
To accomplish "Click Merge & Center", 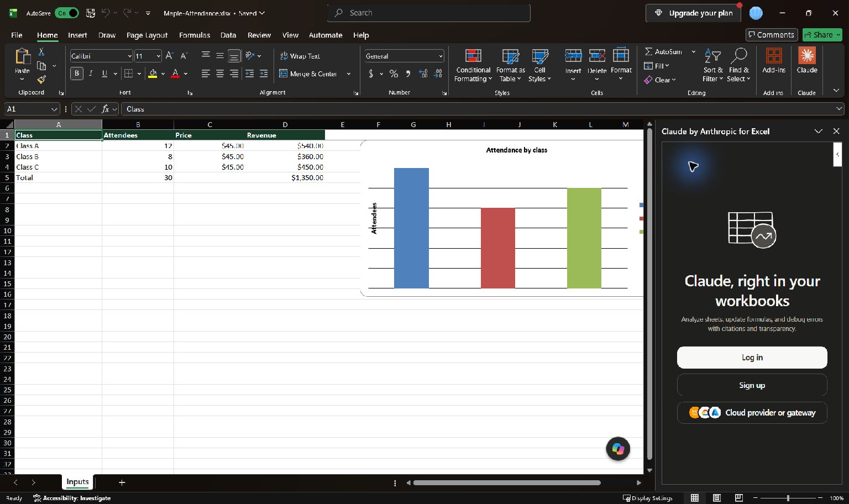I will coord(308,73).
